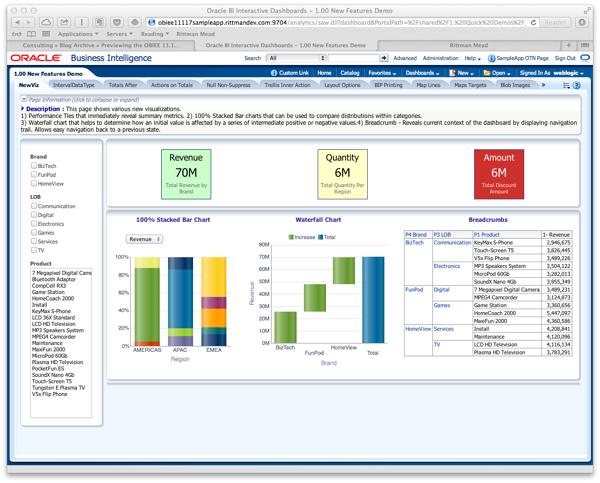Switch to Rittman Mead browser tab
Screen dimensions: 600x483
tap(468, 45)
